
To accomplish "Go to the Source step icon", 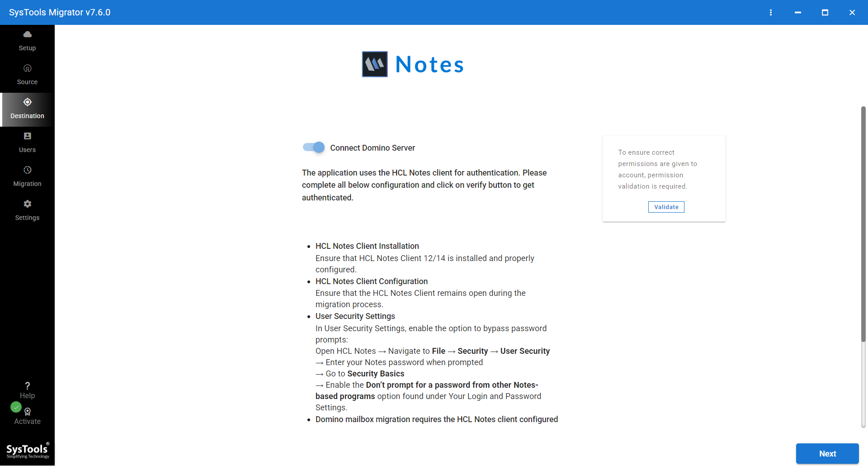I will point(27,68).
